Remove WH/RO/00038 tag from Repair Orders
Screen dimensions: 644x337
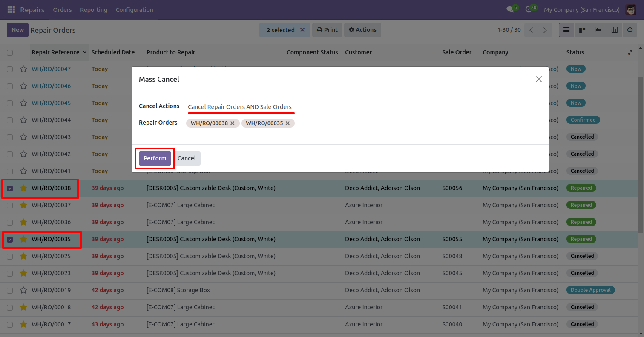(x=233, y=123)
